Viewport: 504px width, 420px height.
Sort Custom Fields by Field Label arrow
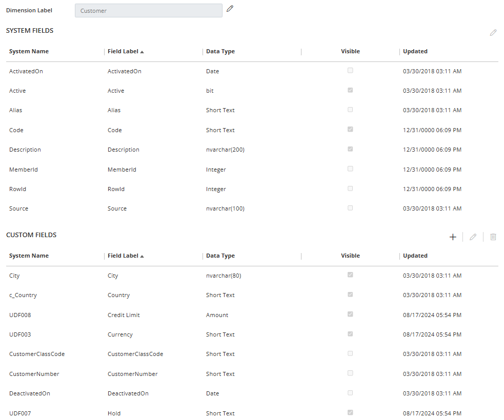(142, 256)
